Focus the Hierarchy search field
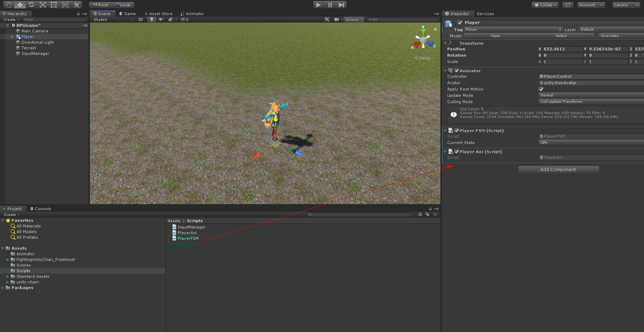 [55, 19]
